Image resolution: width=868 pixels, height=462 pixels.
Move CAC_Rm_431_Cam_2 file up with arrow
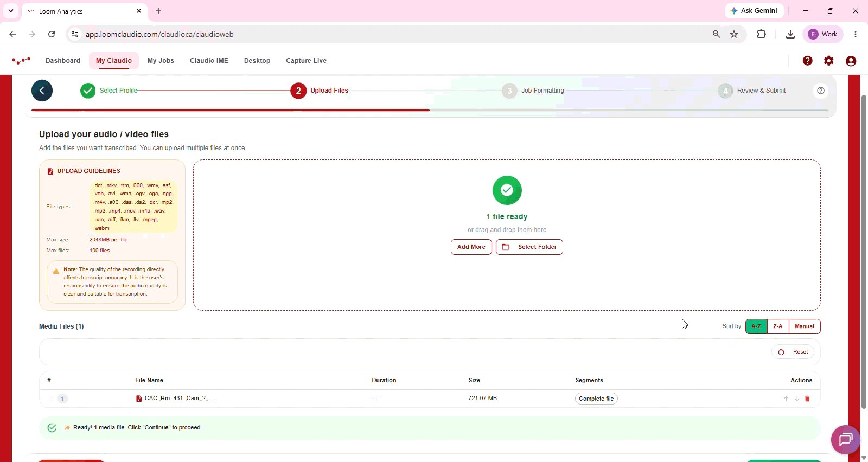[x=786, y=399]
